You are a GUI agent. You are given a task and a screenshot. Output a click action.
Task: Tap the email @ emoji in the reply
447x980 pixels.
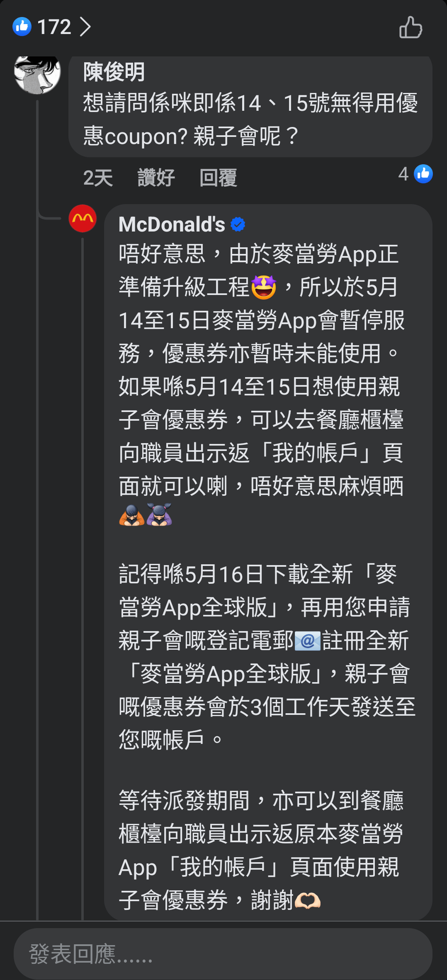(308, 641)
